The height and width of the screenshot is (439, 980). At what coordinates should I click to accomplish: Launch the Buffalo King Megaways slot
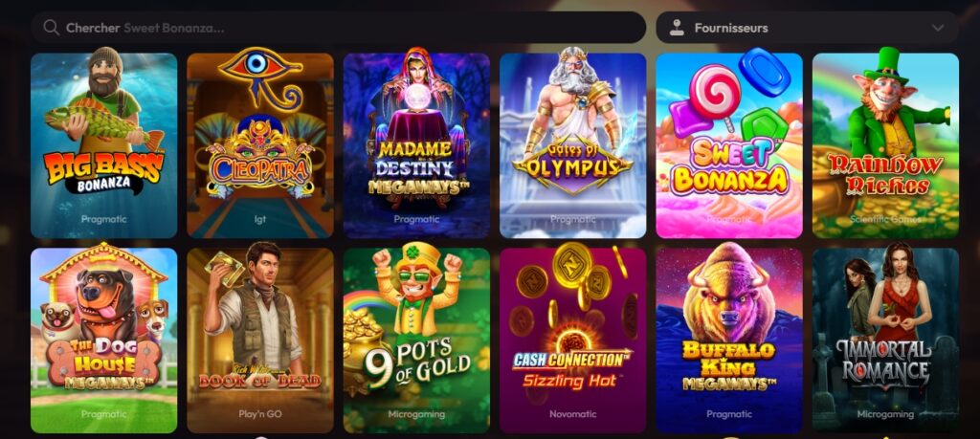[728, 340]
